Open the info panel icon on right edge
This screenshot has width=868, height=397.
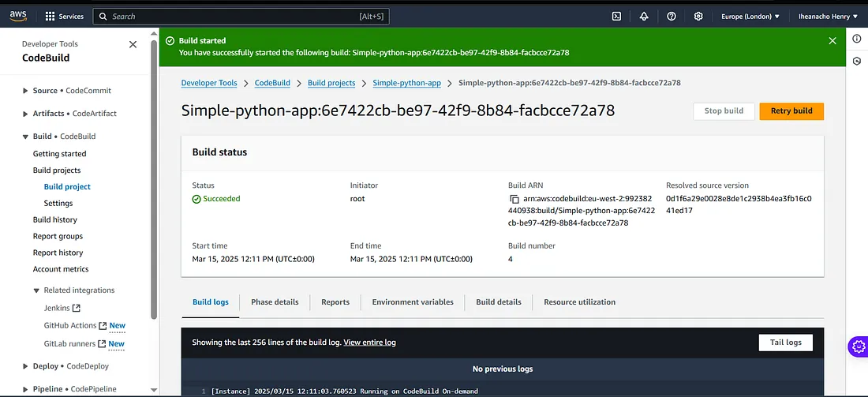(x=857, y=39)
